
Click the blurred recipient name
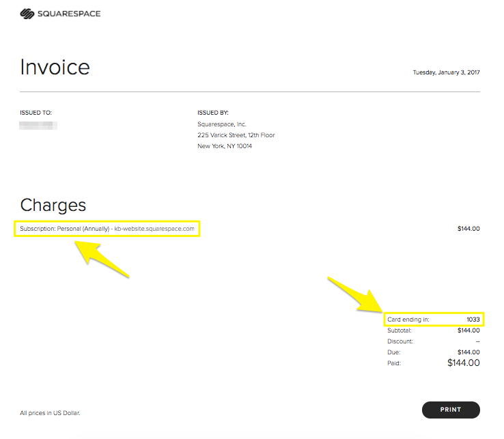point(38,125)
